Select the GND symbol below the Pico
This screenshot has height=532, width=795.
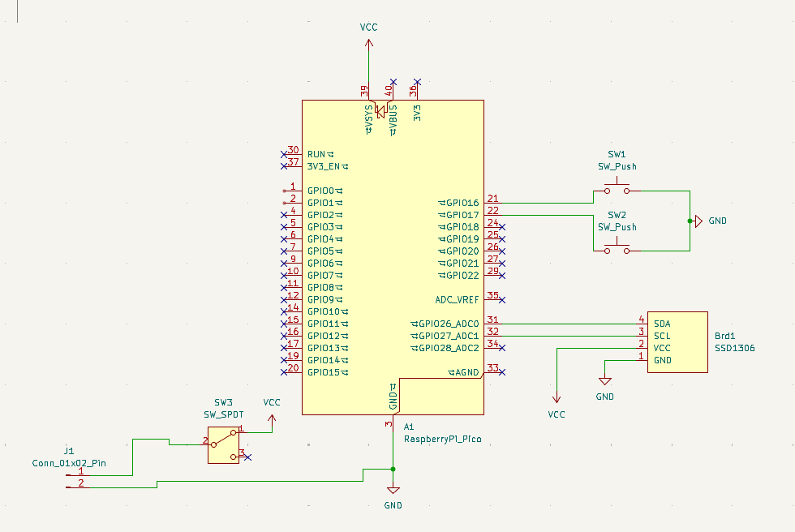coord(393,490)
